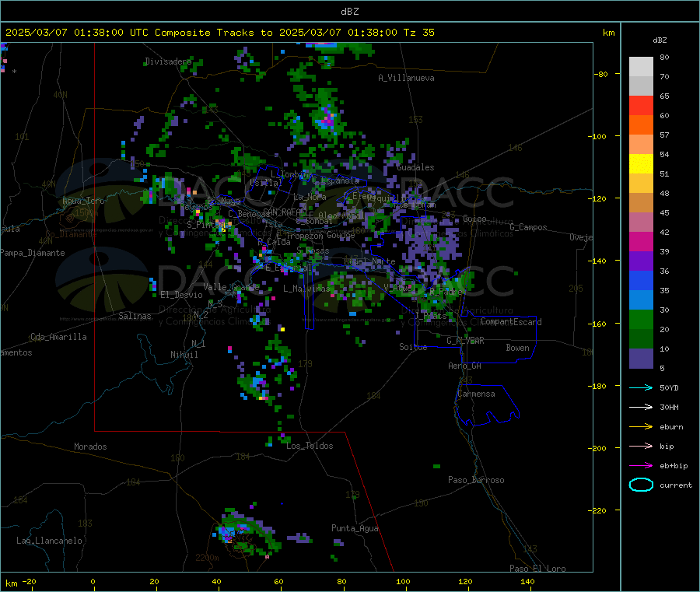Click the Carmensa map label
This screenshot has width=700, height=592.
(476, 394)
